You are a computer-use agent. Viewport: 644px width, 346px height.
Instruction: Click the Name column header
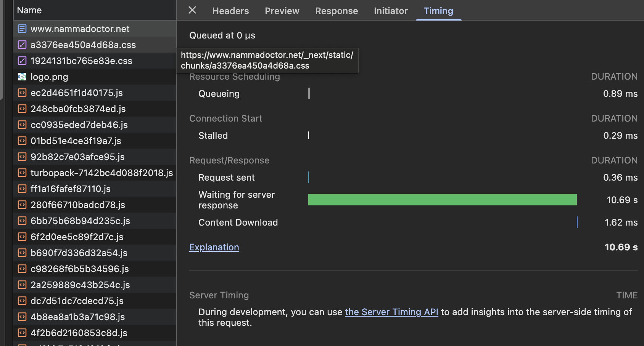click(x=29, y=10)
